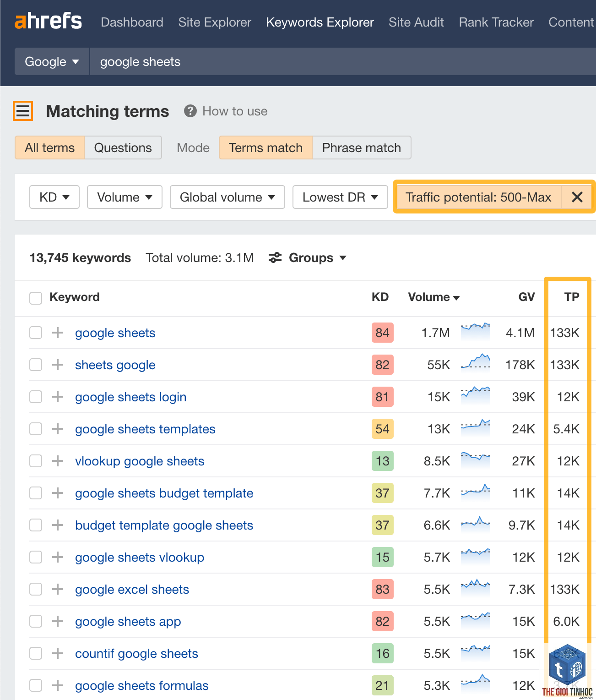This screenshot has width=596, height=700.
Task: Click the keyword search input field
Action: tap(343, 61)
